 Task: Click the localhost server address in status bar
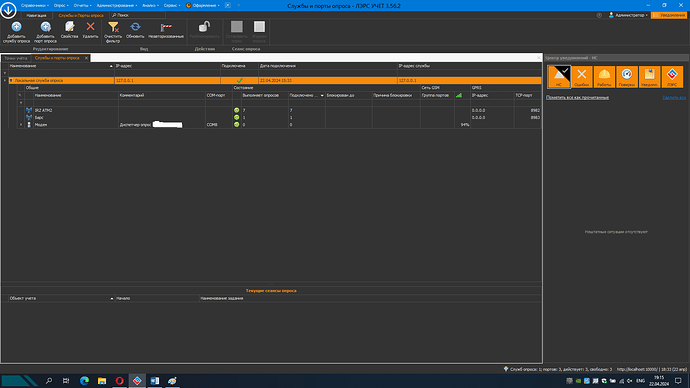pyautogui.click(x=637, y=369)
